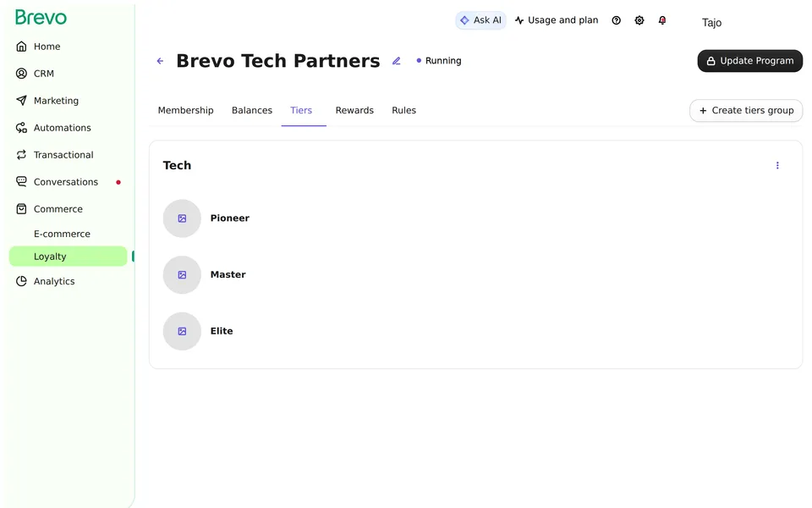Click Create tiers group button

coord(746,110)
